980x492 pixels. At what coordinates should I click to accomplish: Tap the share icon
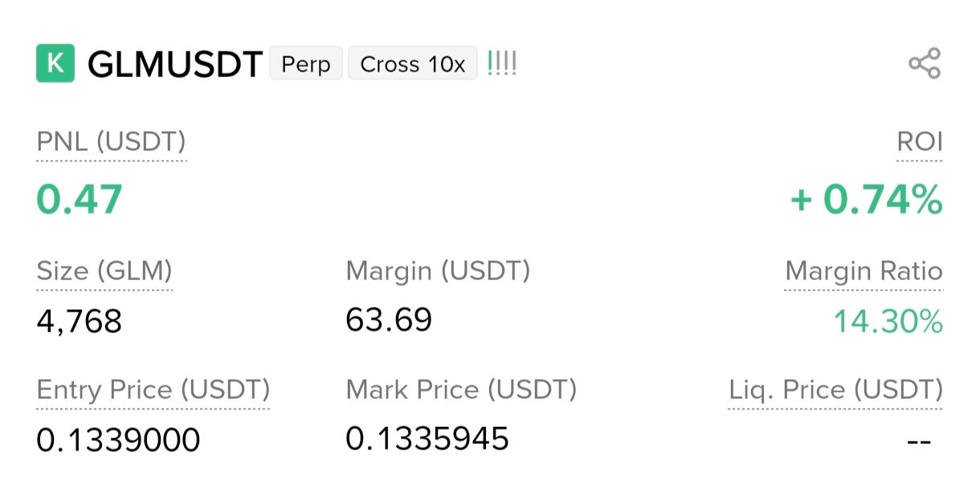tap(925, 63)
